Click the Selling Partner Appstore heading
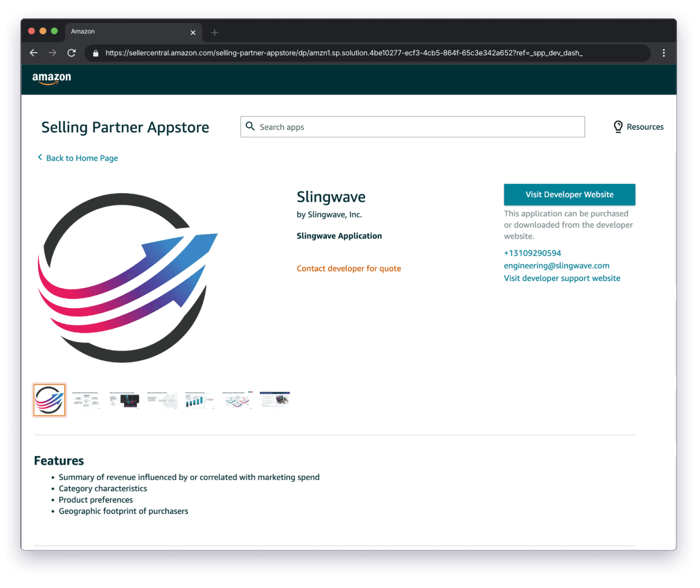The image size is (700, 588). click(x=125, y=127)
